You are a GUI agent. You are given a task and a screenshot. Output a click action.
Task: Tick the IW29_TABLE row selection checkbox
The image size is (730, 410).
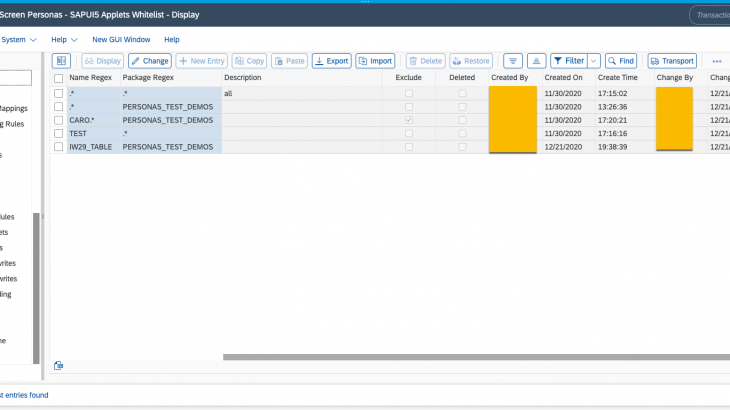(x=59, y=147)
